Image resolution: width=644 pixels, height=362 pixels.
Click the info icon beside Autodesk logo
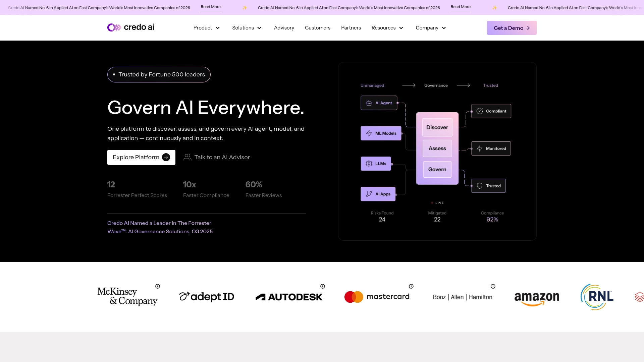(323, 286)
